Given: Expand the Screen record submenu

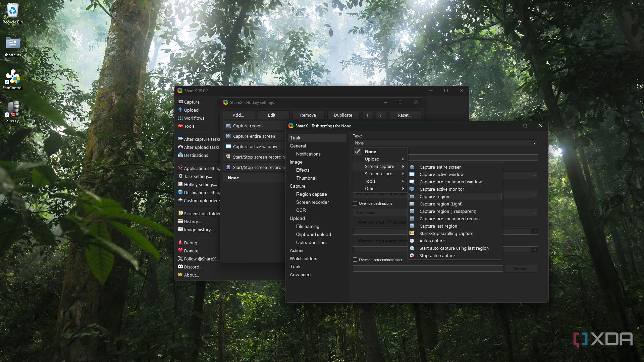Looking at the screenshot, I should 380,174.
